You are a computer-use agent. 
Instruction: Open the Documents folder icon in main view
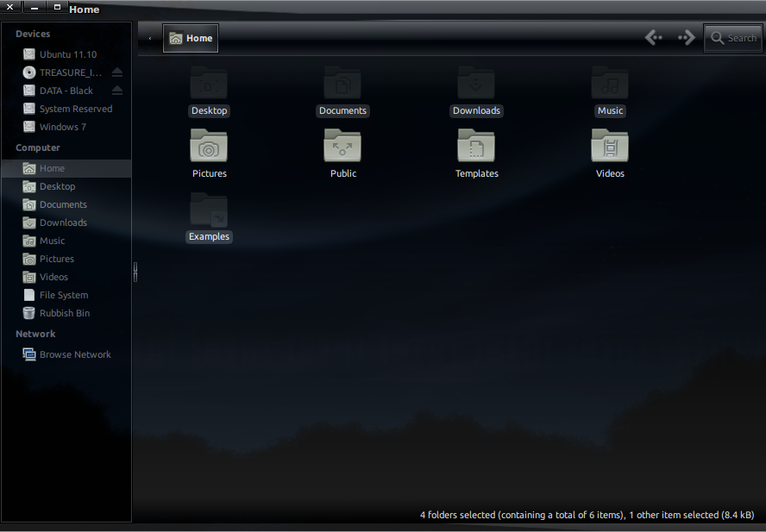click(x=342, y=83)
